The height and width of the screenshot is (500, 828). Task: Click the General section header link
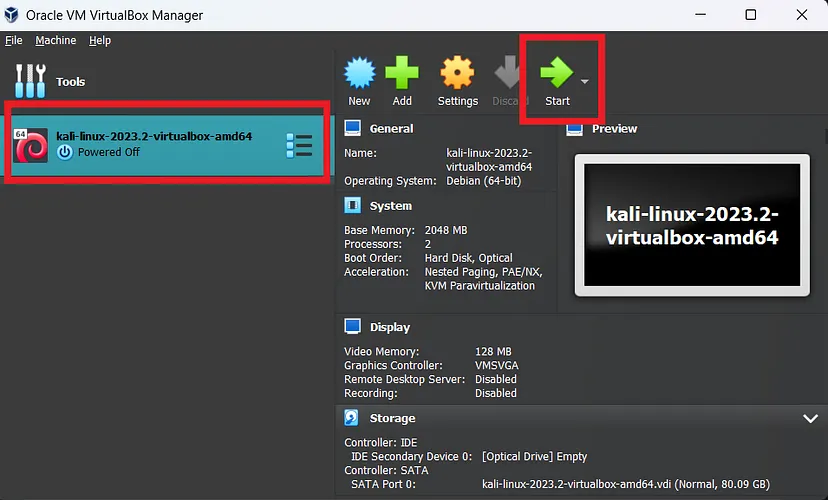(x=391, y=128)
